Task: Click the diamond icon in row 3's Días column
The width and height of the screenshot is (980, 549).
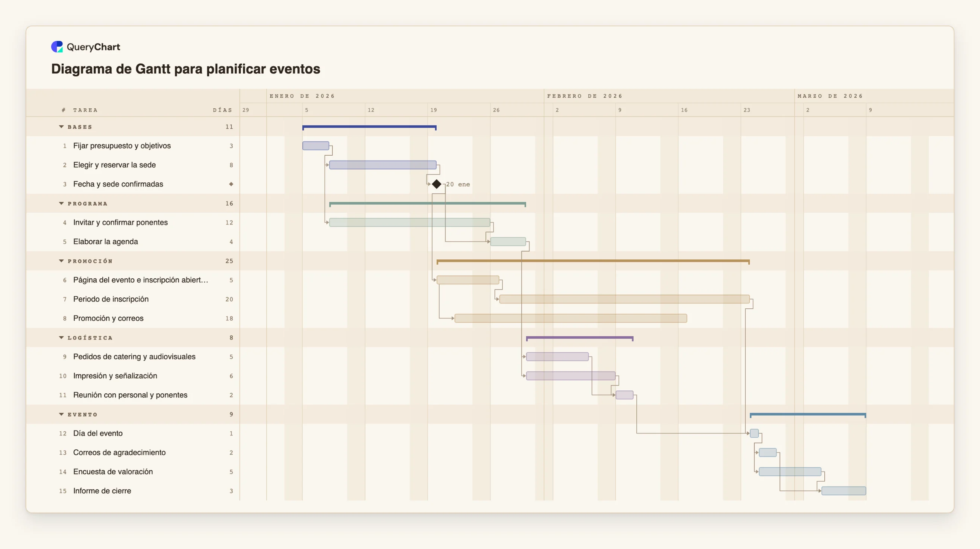Action: pos(231,184)
